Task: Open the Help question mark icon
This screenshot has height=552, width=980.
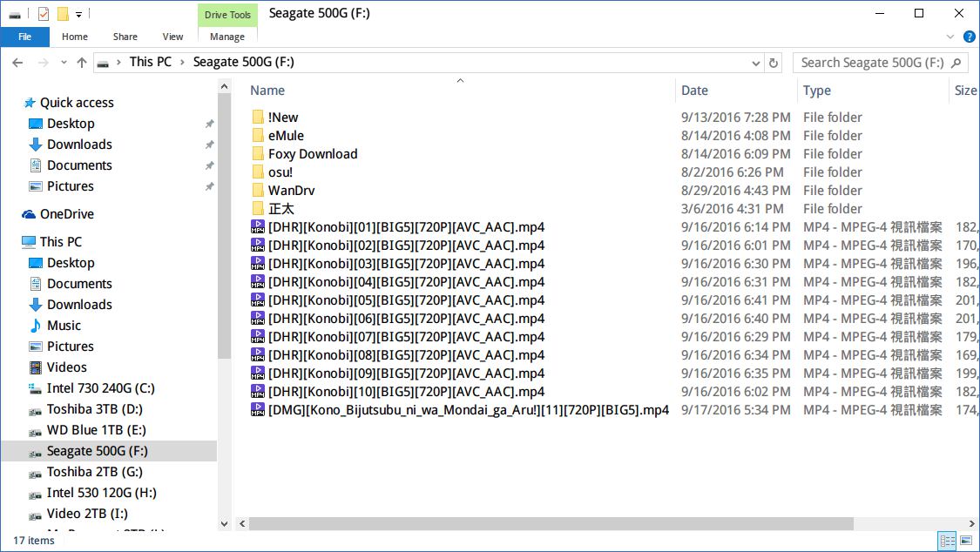Action: [x=970, y=37]
